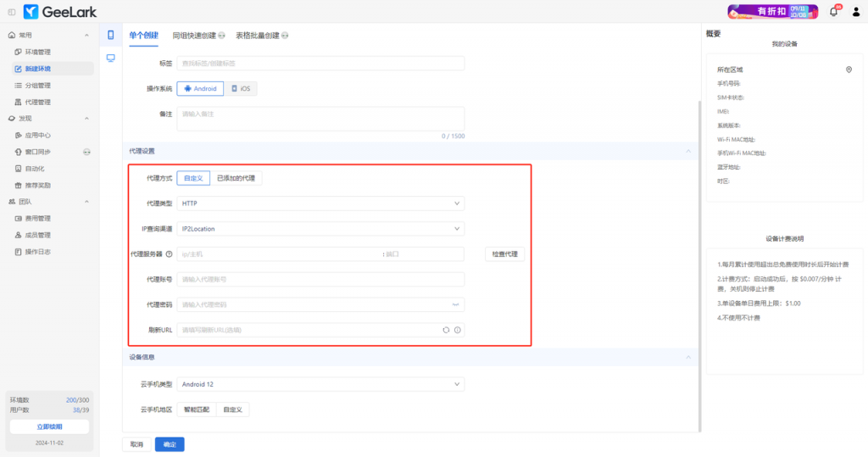Click the location pin icon beside 所在区域
The width and height of the screenshot is (868, 457).
(x=849, y=70)
